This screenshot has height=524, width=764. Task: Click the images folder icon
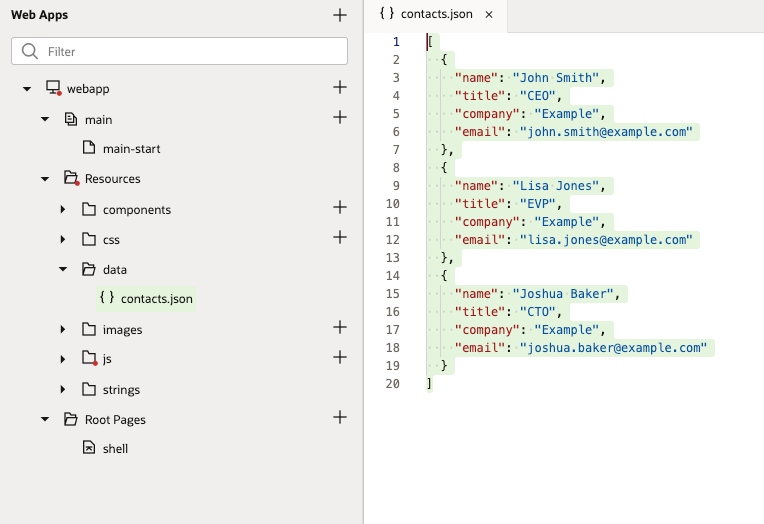89,329
